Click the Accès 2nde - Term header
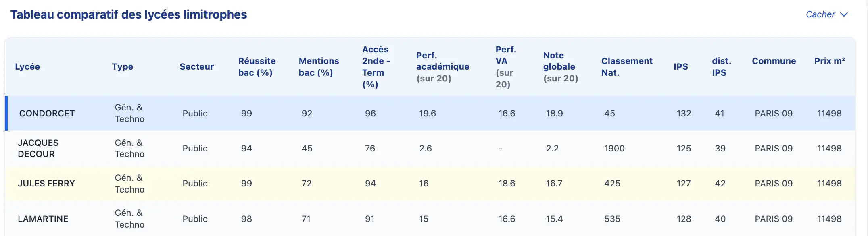868x236 pixels. [376, 66]
